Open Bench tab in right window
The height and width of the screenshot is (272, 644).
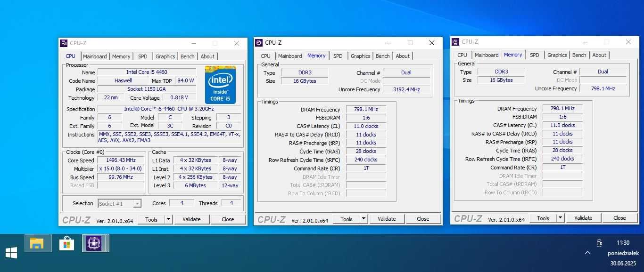tap(579, 55)
